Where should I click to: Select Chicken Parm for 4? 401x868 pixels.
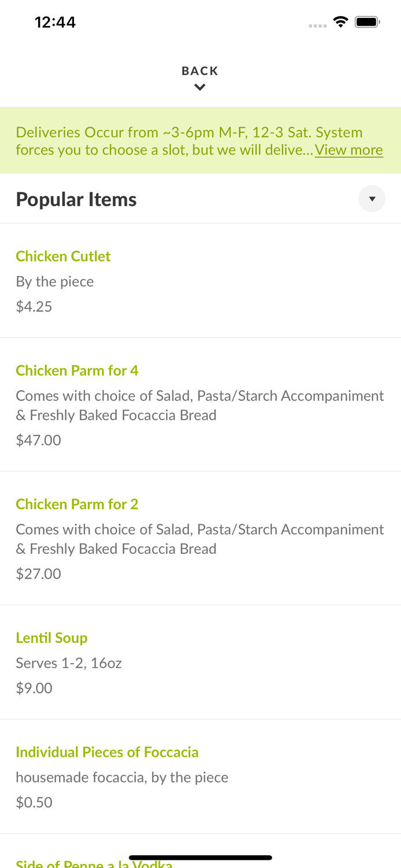point(77,370)
